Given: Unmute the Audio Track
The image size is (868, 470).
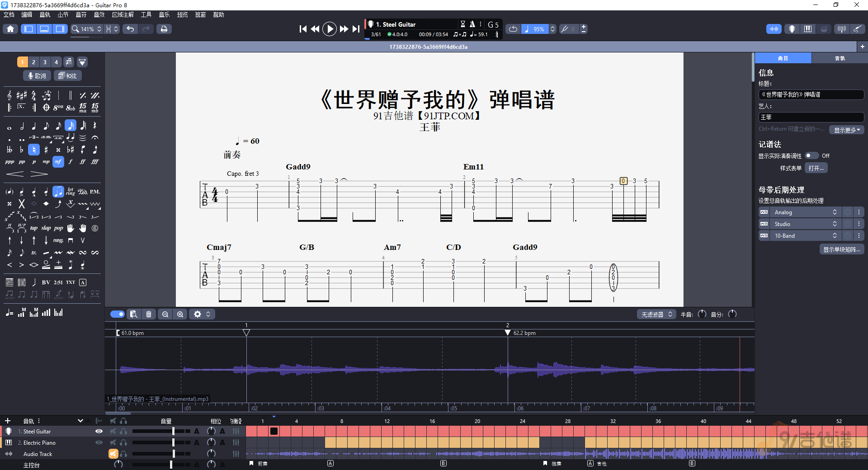Looking at the screenshot, I should (x=113, y=454).
